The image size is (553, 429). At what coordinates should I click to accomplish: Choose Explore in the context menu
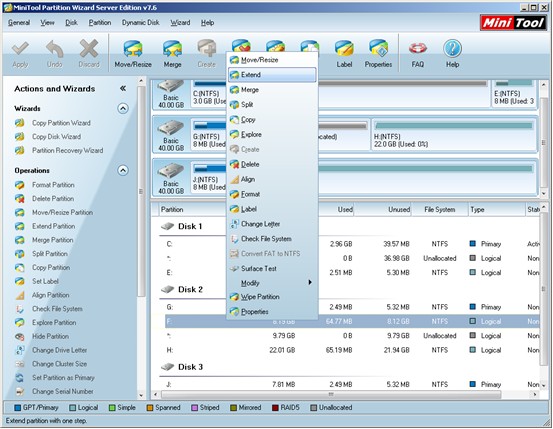click(272, 134)
